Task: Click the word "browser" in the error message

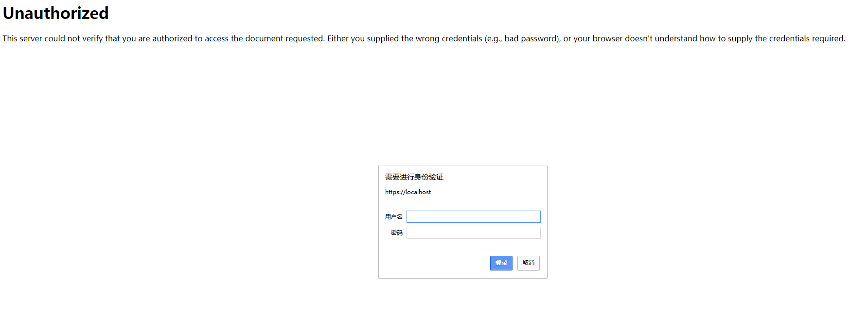Action: click(x=607, y=38)
